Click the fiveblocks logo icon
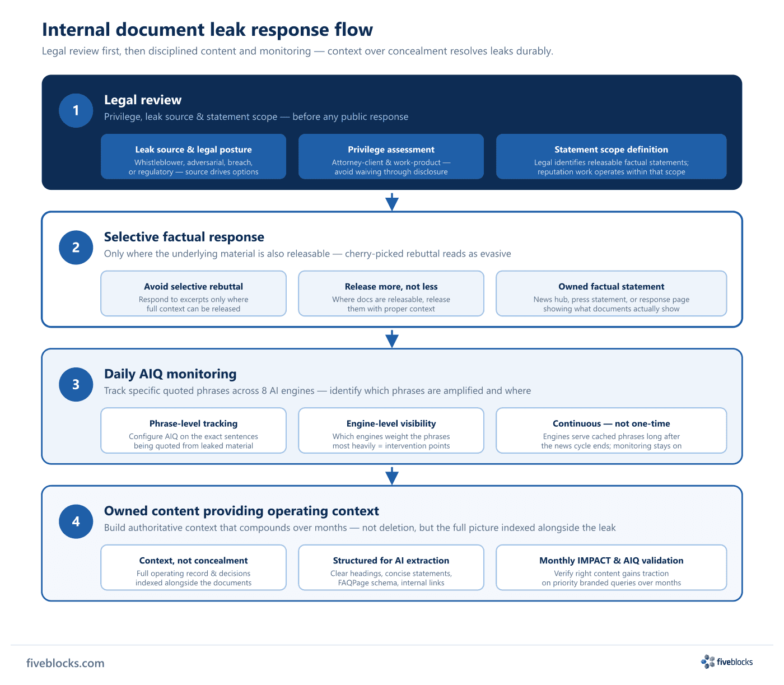Image resolution: width=784 pixels, height=685 pixels. tap(708, 661)
